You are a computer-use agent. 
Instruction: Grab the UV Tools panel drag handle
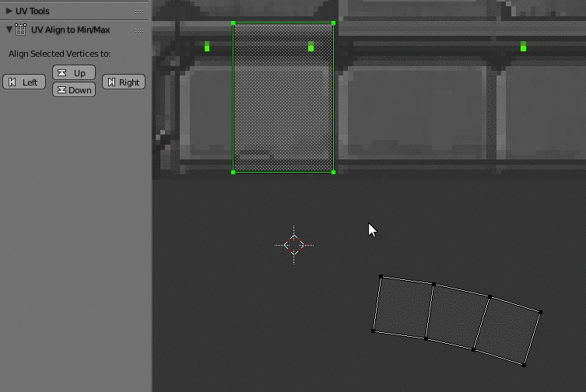click(139, 12)
